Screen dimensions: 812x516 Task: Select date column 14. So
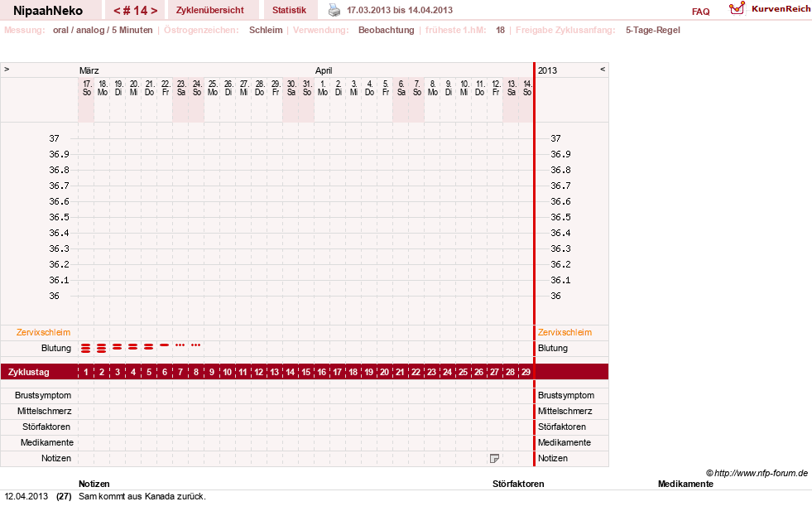pos(526,88)
